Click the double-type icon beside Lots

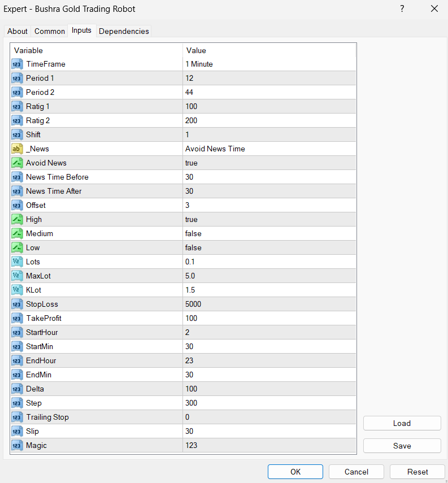17,262
